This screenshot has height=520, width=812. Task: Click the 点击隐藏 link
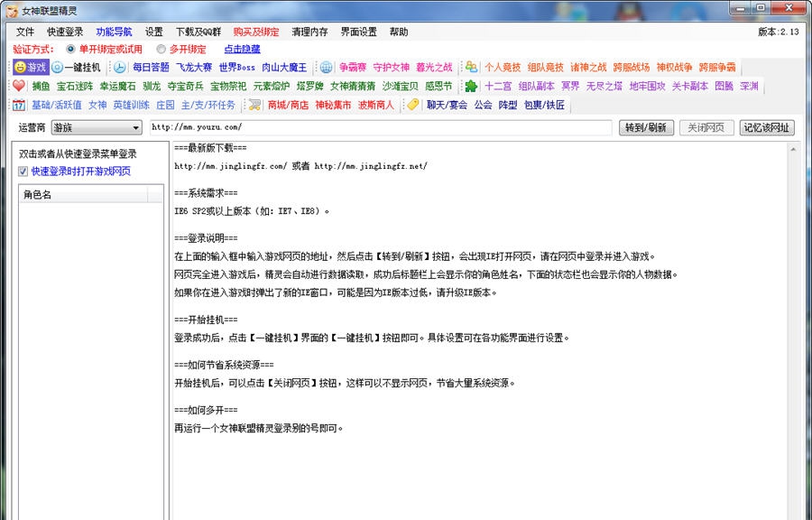pyautogui.click(x=244, y=48)
